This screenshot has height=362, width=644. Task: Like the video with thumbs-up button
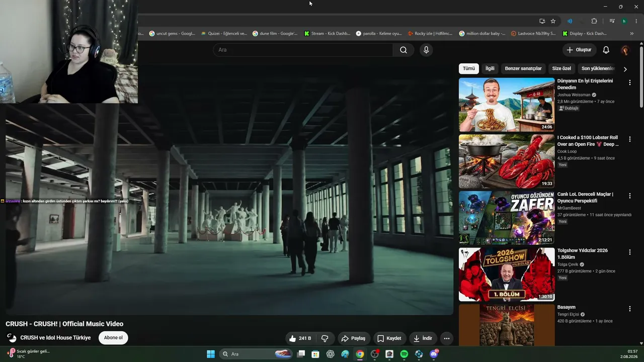(x=300, y=338)
